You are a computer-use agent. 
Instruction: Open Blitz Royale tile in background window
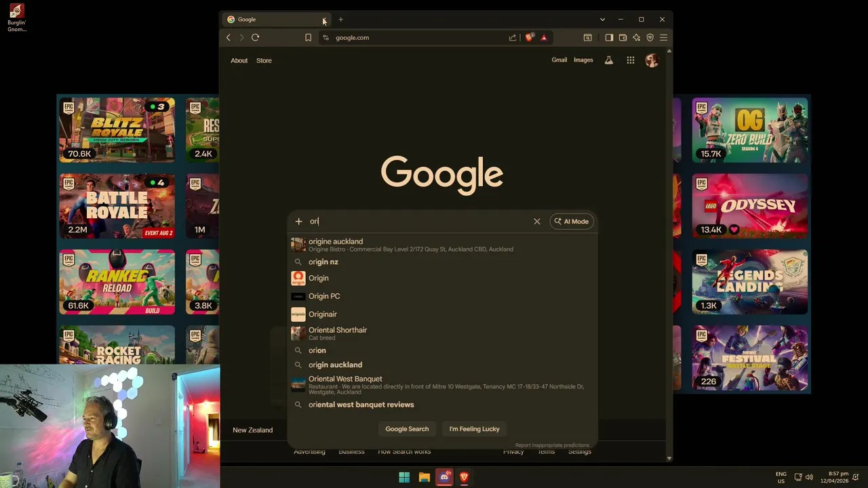(117, 129)
